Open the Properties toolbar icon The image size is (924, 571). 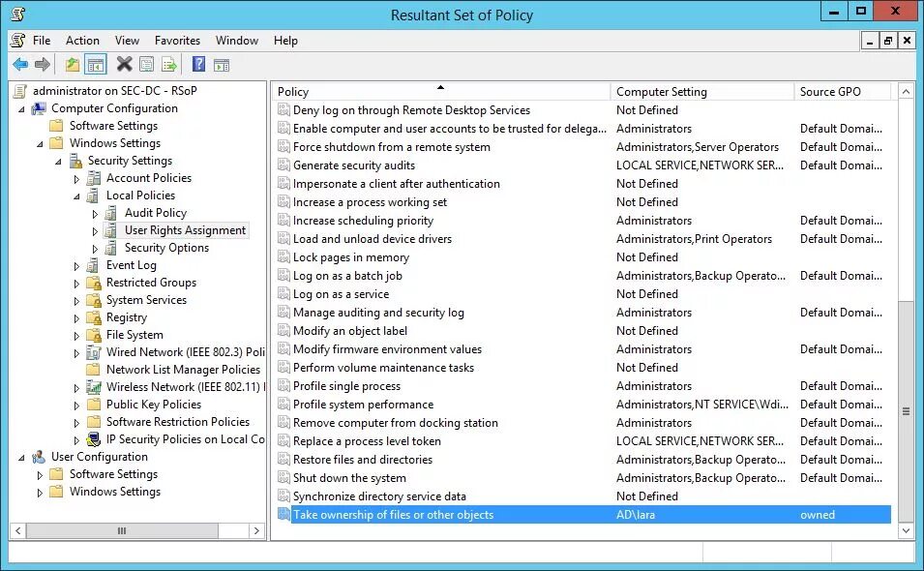146,64
